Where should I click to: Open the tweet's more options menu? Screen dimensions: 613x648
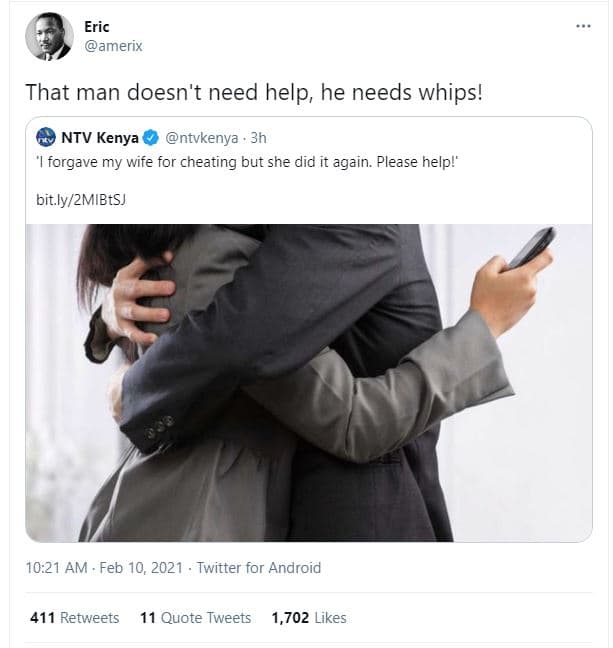[583, 26]
